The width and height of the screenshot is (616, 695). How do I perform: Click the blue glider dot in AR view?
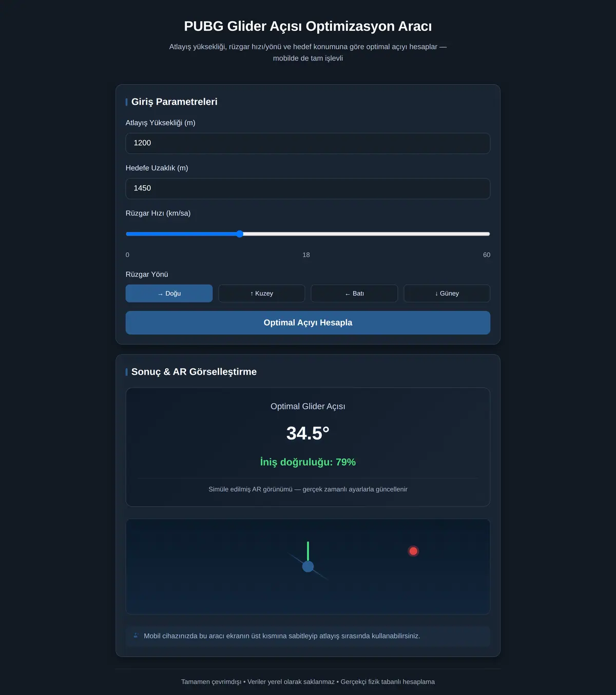click(308, 567)
